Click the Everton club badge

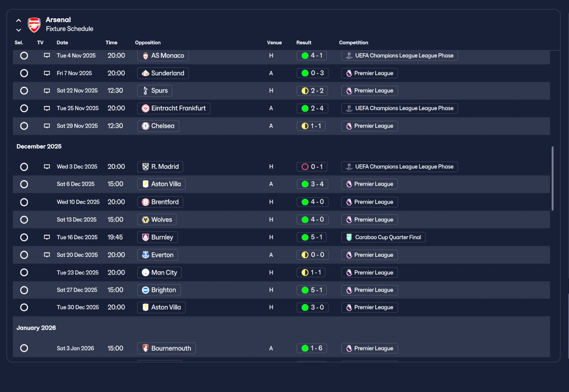click(145, 255)
